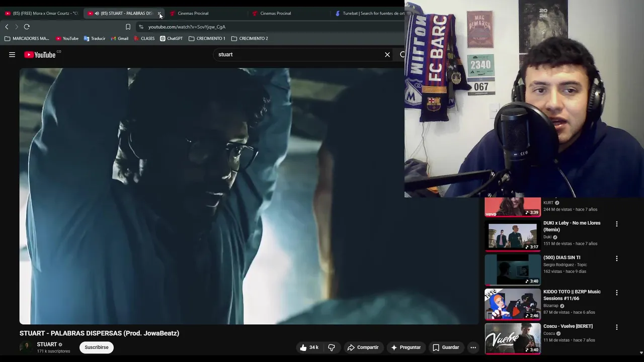Image resolution: width=644 pixels, height=362 pixels.
Task: Click the Bizarrap channel name
Action: point(551,306)
